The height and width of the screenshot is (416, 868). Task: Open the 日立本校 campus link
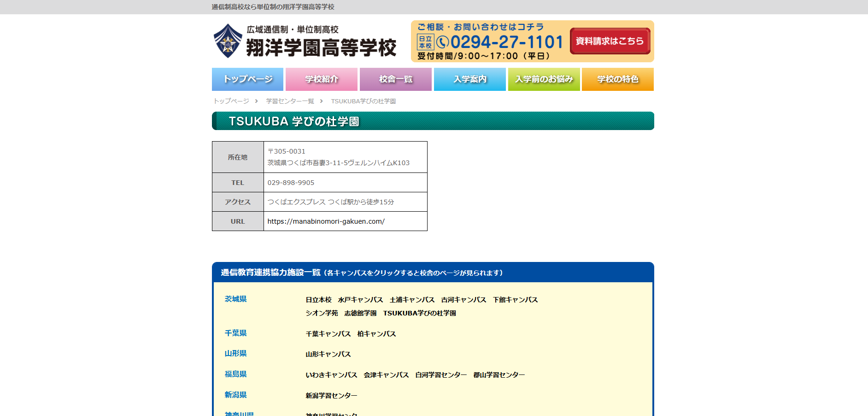pyautogui.click(x=318, y=300)
